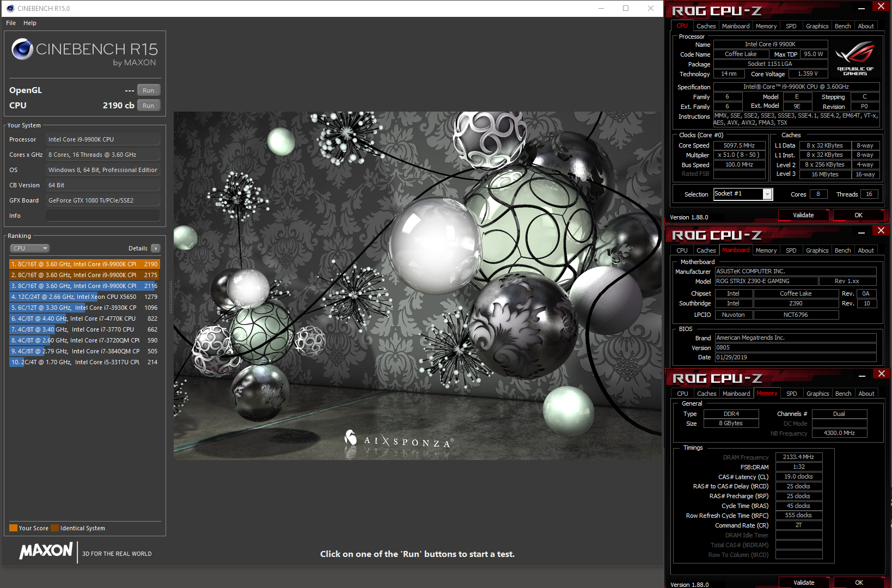This screenshot has height=588, width=892.
Task: Select Core i7-3930K ranking row
Action: click(x=84, y=308)
